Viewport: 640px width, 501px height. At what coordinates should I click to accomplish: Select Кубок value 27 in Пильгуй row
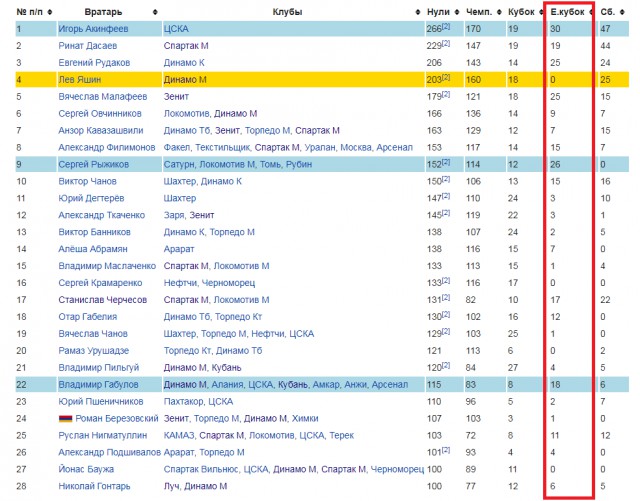tap(513, 368)
